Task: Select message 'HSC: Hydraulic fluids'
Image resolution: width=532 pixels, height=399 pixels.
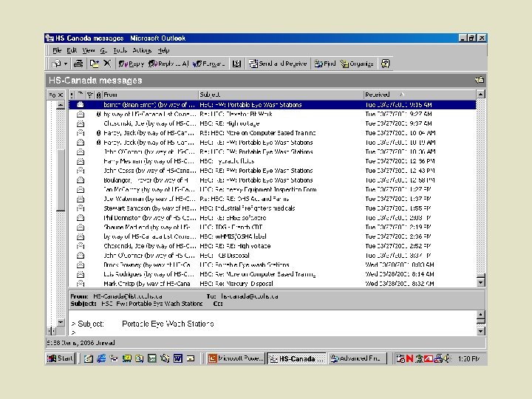Action: [272, 161]
